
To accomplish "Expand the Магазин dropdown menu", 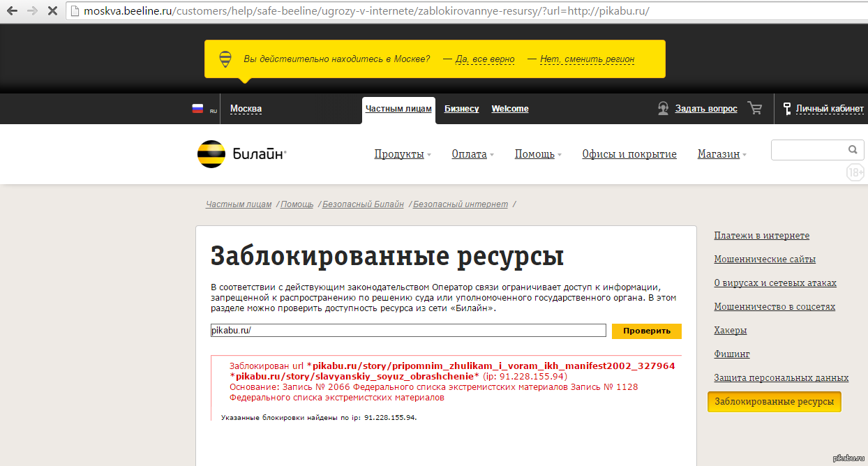I will [721, 154].
